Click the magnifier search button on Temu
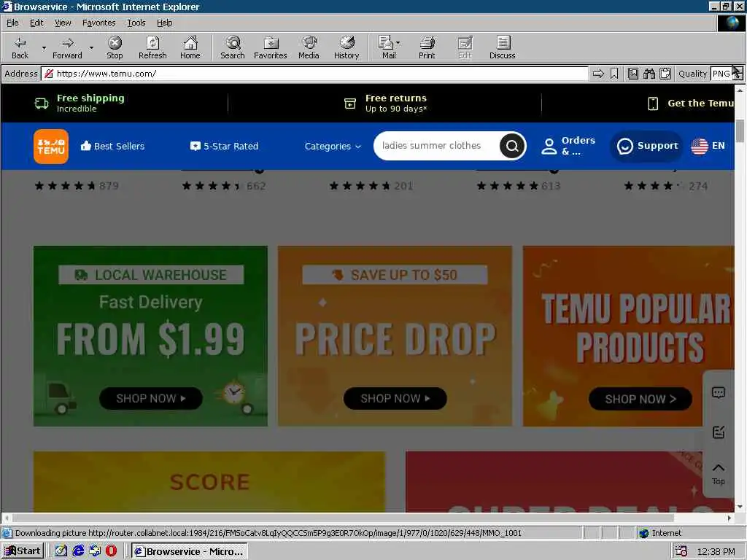747x560 pixels. (512, 146)
